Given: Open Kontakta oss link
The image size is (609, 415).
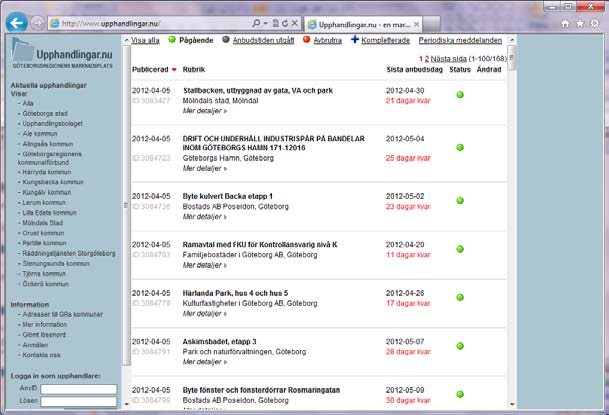Looking at the screenshot, I should click(x=41, y=355).
